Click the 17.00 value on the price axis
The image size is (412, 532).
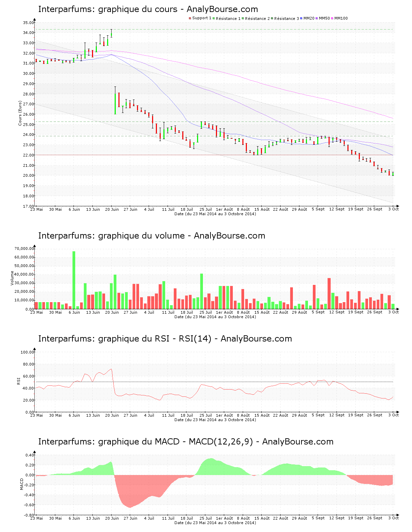(x=28, y=206)
